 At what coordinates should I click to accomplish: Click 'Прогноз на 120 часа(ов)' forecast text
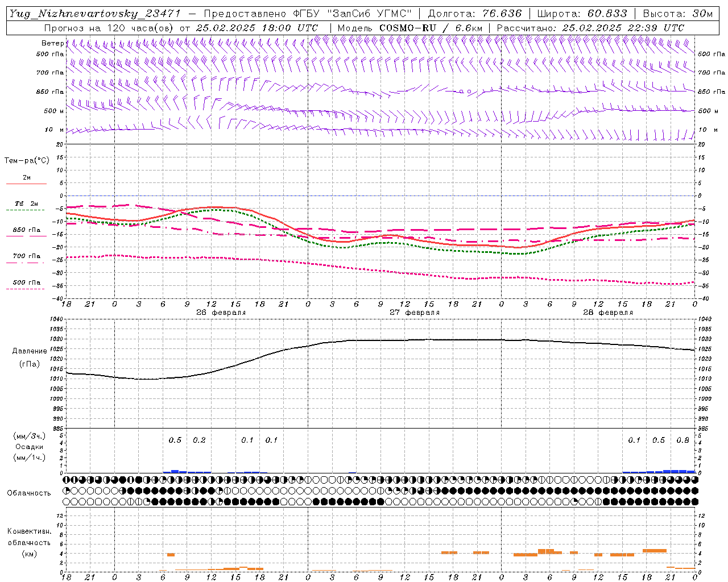click(x=110, y=27)
